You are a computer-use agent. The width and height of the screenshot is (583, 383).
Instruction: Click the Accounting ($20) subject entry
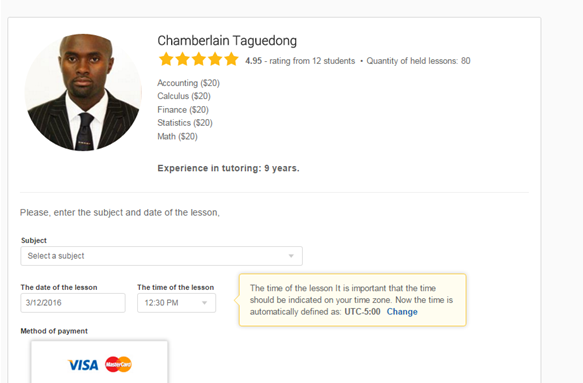click(189, 83)
